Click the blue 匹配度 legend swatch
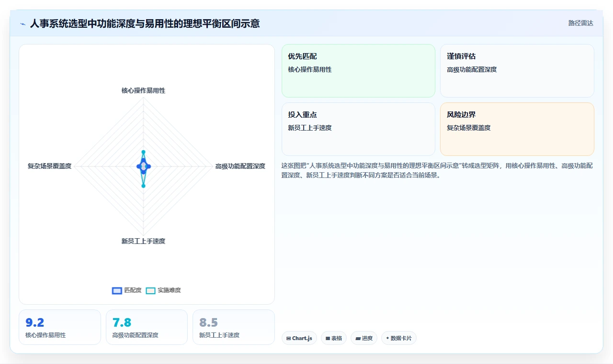The width and height of the screenshot is (613, 364). tap(117, 290)
